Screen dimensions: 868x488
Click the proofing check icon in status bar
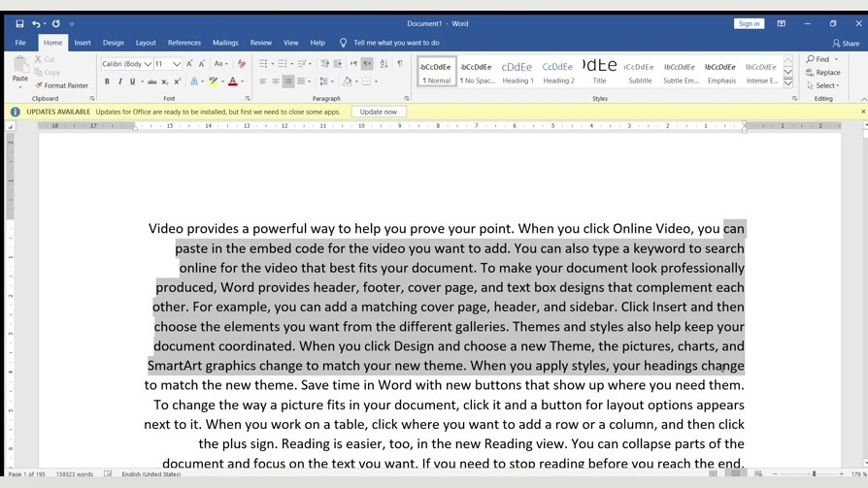click(108, 473)
